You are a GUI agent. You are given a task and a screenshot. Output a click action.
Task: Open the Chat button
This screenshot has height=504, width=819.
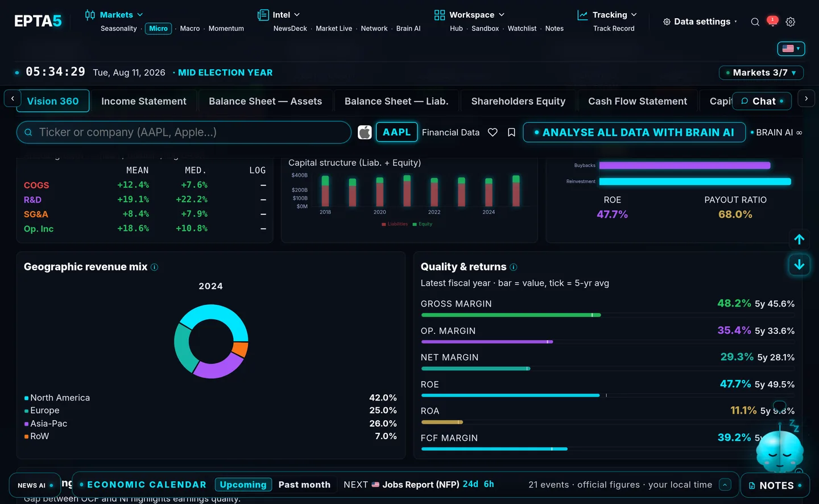point(762,101)
